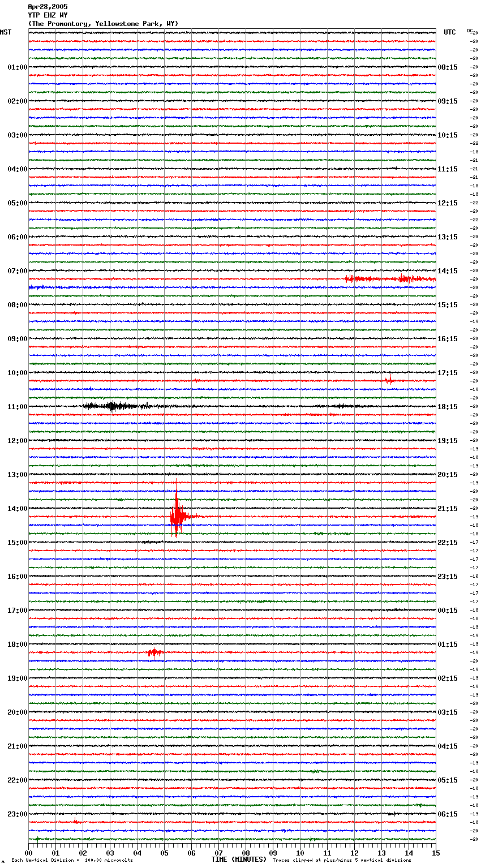Image resolution: width=481 pixels, height=868 pixels.
Task: Click the 14:15 UTC time label
Action: [448, 271]
